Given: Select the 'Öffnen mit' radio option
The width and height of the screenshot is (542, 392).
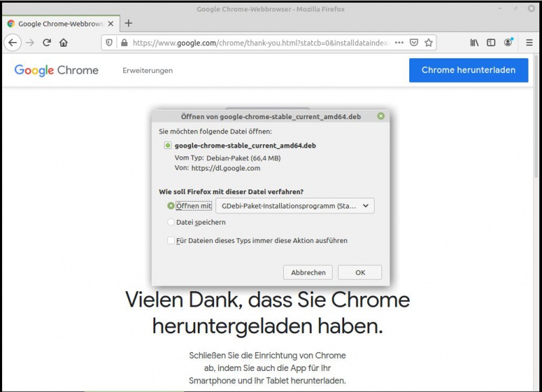Looking at the screenshot, I should pyautogui.click(x=171, y=206).
